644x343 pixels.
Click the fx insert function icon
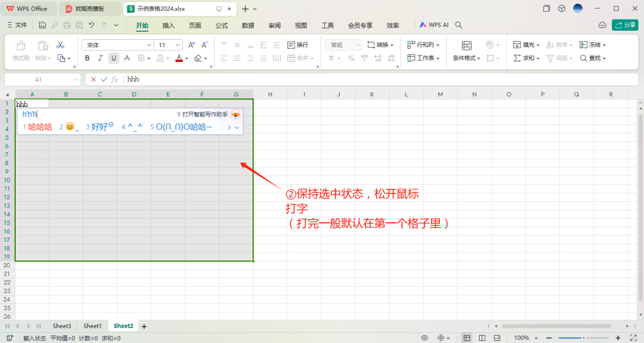115,79
